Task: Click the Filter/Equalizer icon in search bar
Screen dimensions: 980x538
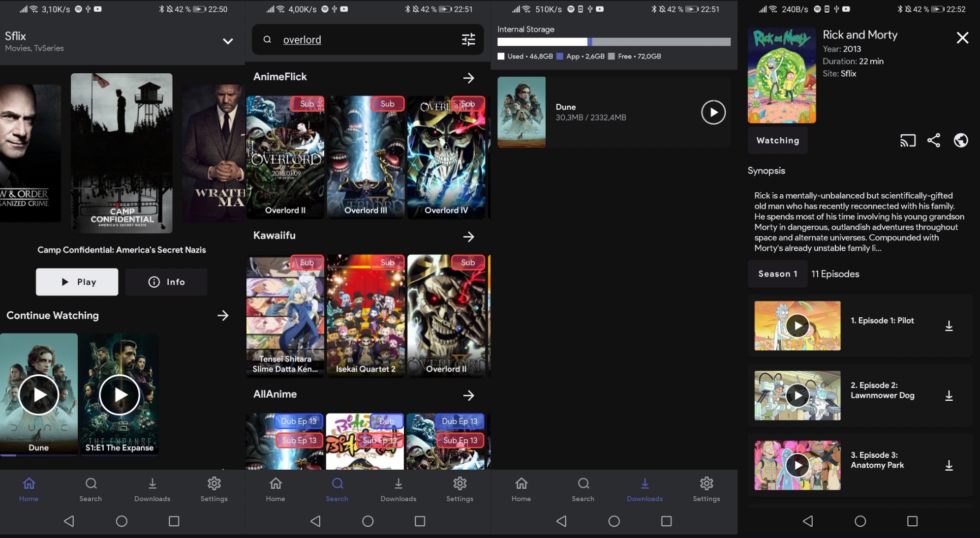Action: click(x=468, y=40)
